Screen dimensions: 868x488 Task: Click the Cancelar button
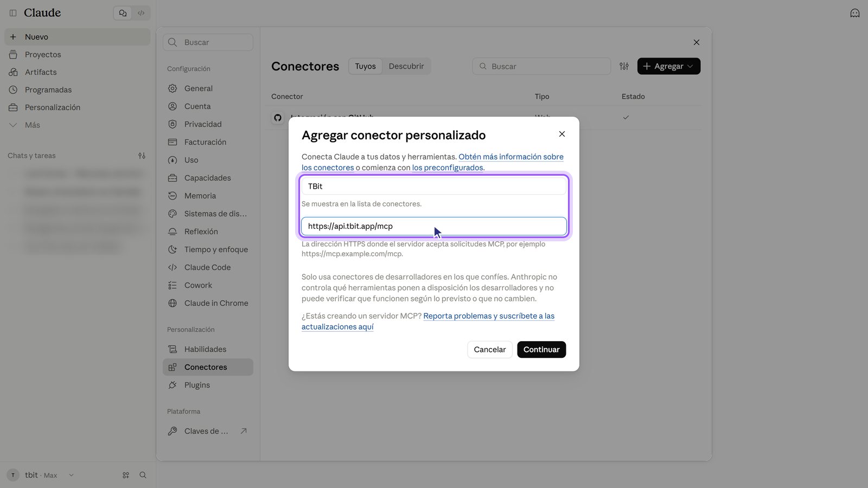(490, 350)
